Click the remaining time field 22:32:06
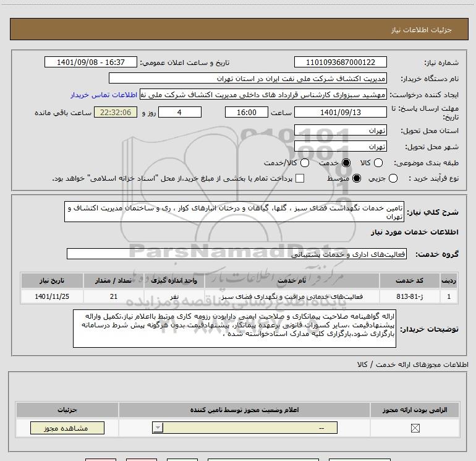Viewport: 476px width, 461px height. click(x=116, y=112)
